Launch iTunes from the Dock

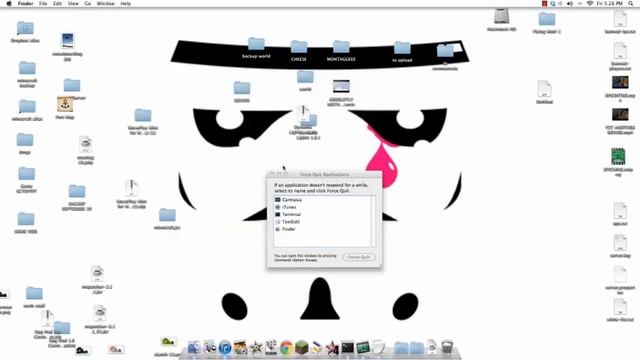[225, 347]
